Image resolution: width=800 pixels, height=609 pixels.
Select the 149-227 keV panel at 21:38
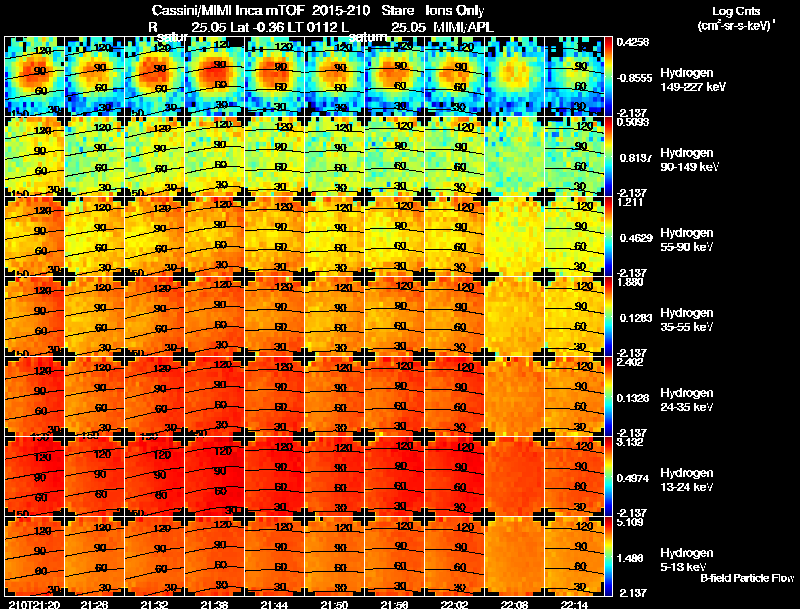[215, 76]
